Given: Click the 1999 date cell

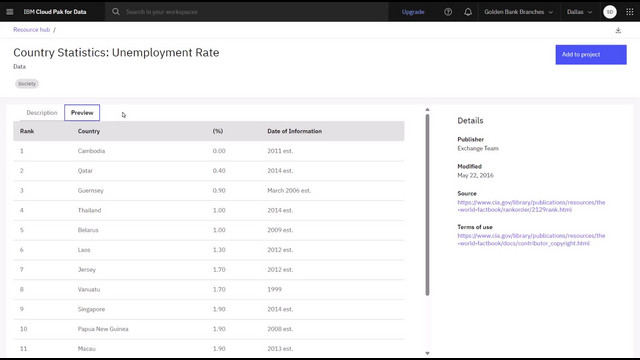Looking at the screenshot, I should point(275,289).
